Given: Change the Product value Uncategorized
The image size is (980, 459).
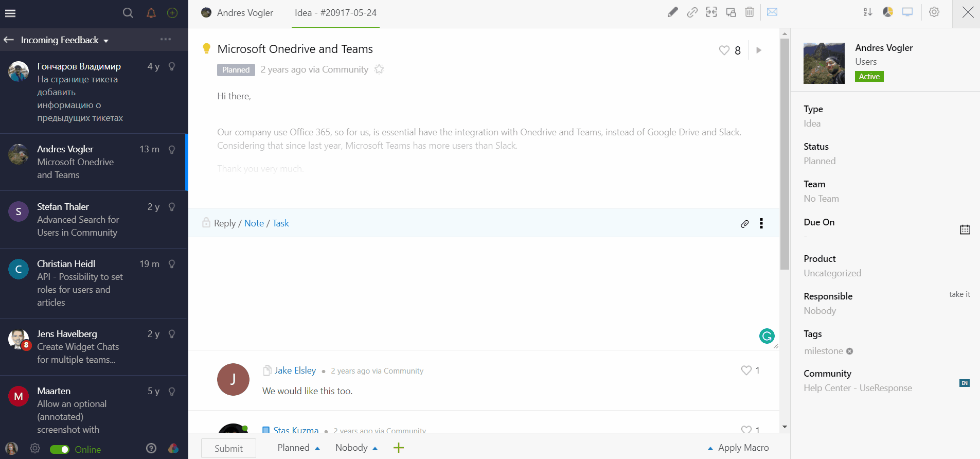Looking at the screenshot, I should pos(832,273).
